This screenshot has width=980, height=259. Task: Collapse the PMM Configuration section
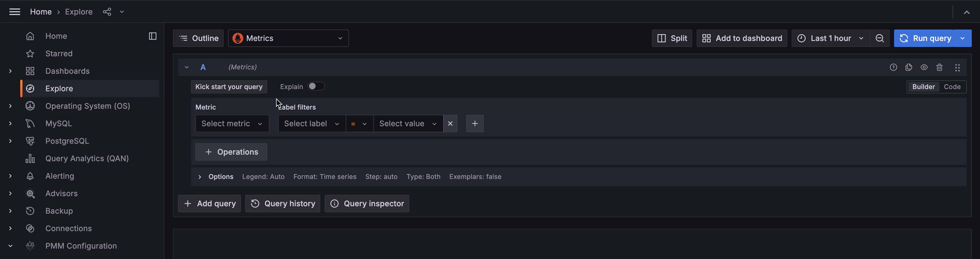click(10, 246)
